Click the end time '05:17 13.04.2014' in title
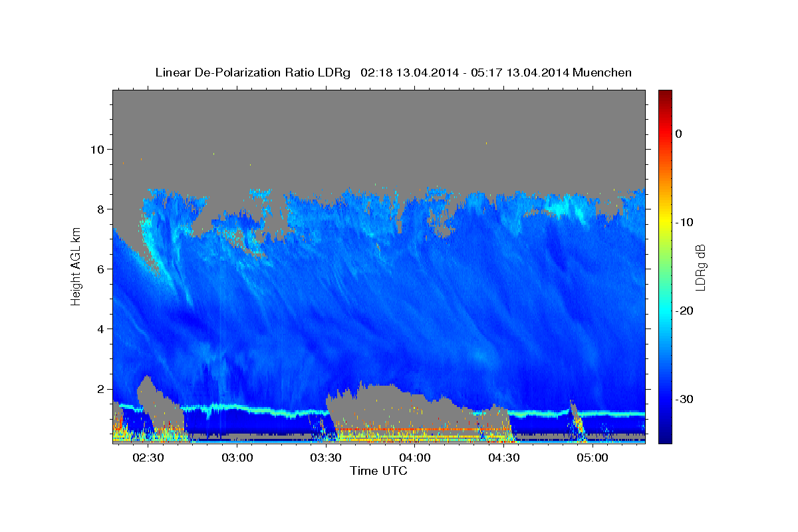 (x=519, y=72)
